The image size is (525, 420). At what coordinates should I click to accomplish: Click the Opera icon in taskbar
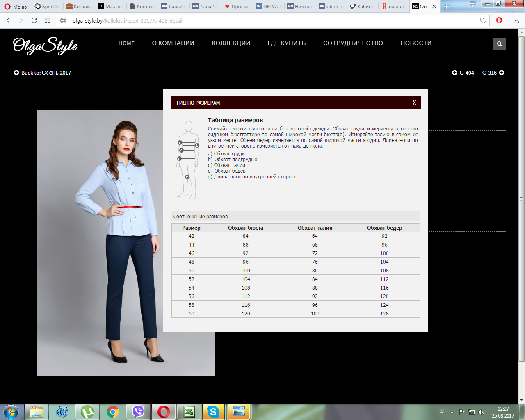[164, 412]
